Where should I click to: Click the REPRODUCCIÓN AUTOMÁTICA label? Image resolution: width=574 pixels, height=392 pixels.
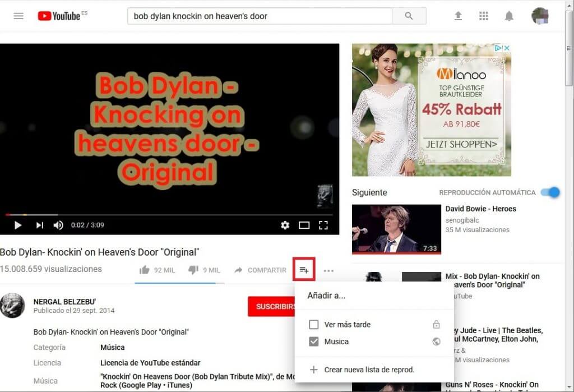[487, 193]
